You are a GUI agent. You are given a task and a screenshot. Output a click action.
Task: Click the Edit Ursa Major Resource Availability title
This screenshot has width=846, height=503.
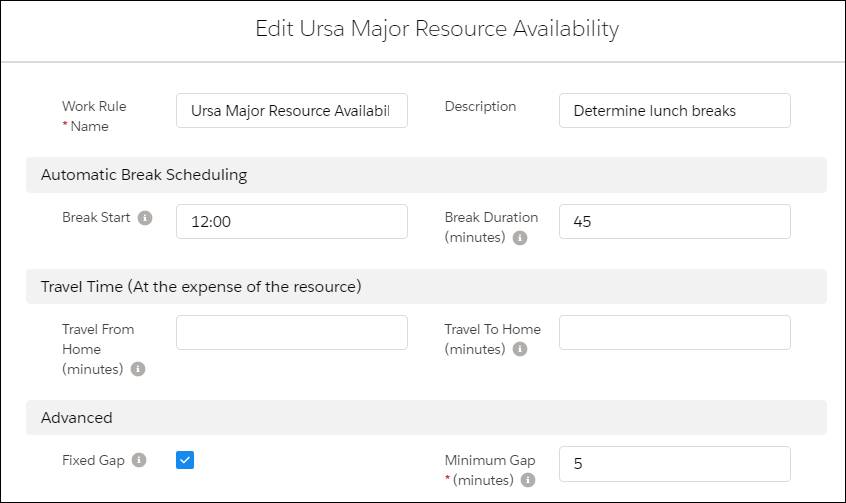click(437, 29)
